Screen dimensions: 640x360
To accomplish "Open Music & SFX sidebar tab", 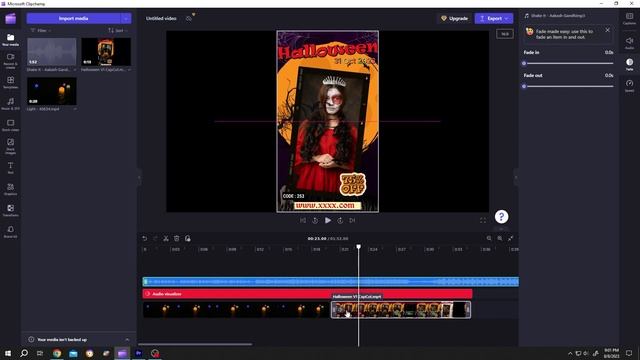I will 11,104.
